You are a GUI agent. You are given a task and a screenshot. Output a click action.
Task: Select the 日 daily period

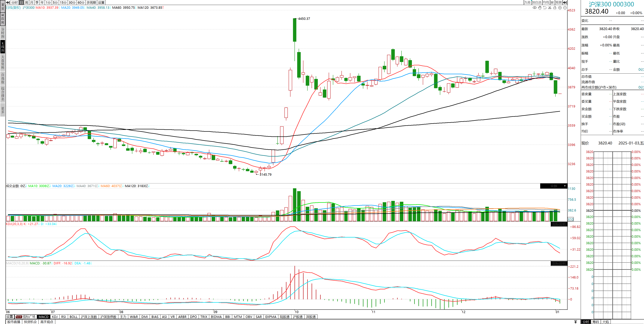[21, 3]
